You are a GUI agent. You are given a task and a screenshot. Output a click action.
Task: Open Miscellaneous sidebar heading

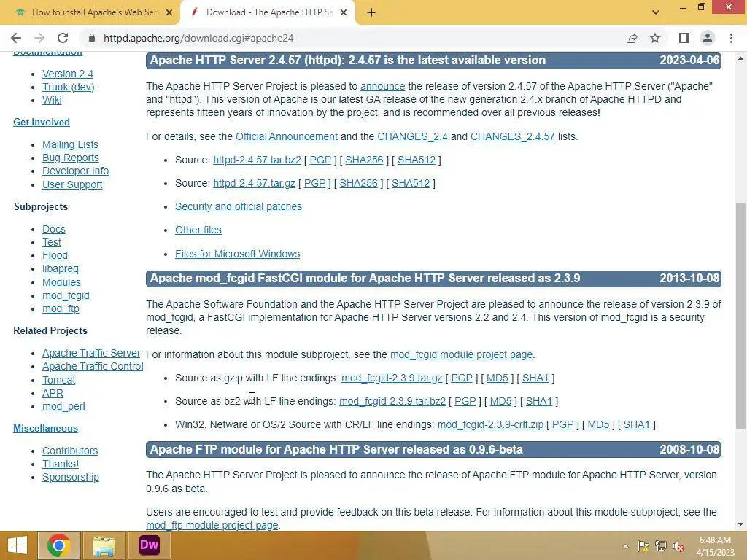[x=45, y=429]
